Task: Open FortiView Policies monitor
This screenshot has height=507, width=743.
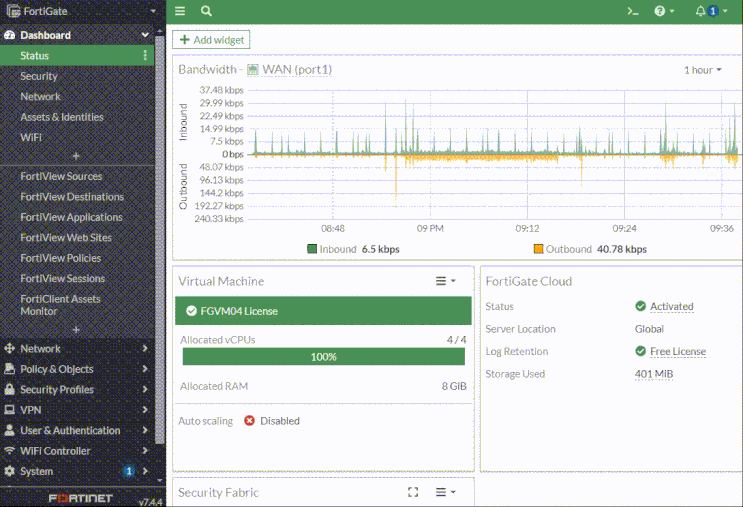Action: pos(61,258)
